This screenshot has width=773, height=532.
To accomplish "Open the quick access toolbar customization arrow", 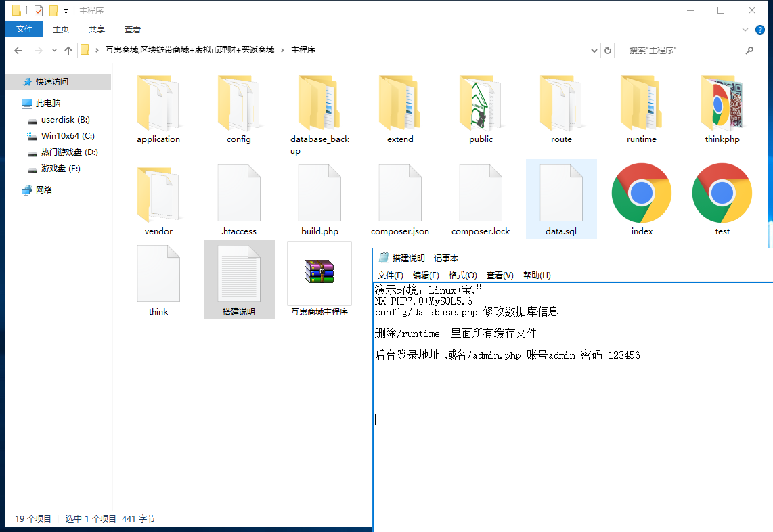I will tap(64, 10).
